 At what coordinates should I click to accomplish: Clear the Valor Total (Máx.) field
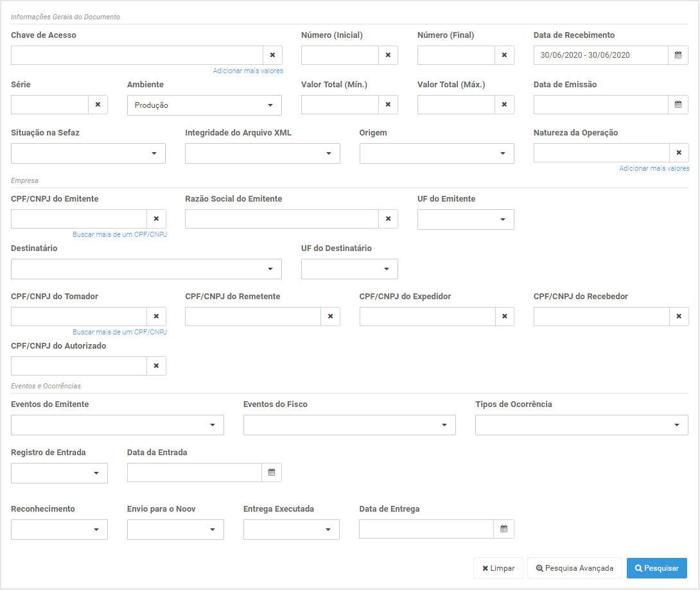tap(504, 105)
